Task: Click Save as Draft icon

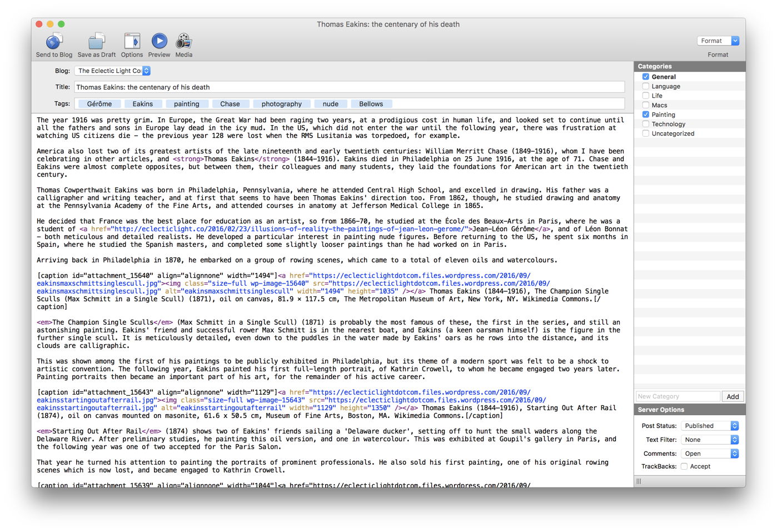Action: coord(97,42)
